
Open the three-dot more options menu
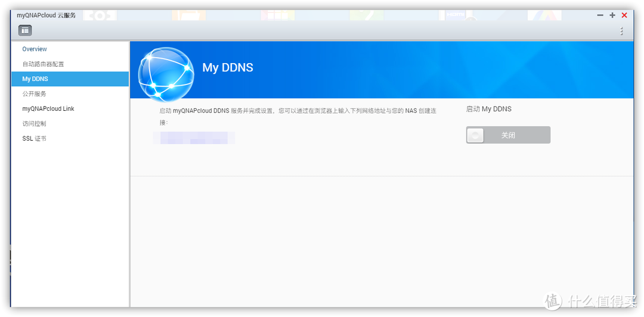(x=621, y=31)
